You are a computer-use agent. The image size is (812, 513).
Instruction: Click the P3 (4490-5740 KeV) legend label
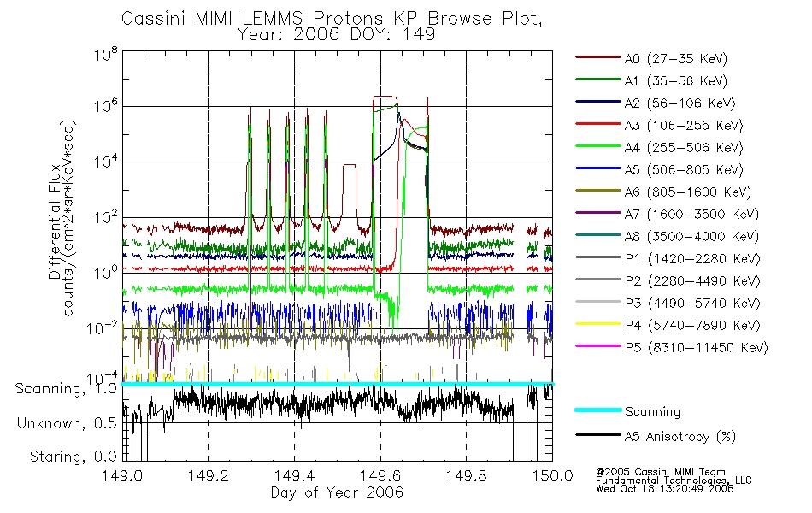pos(692,304)
